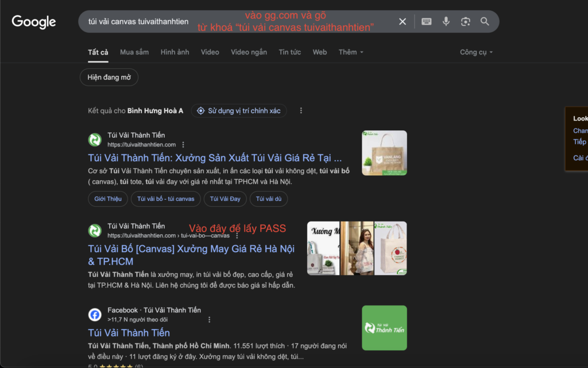
Task: Expand the Thêm dropdown
Action: coord(351,52)
